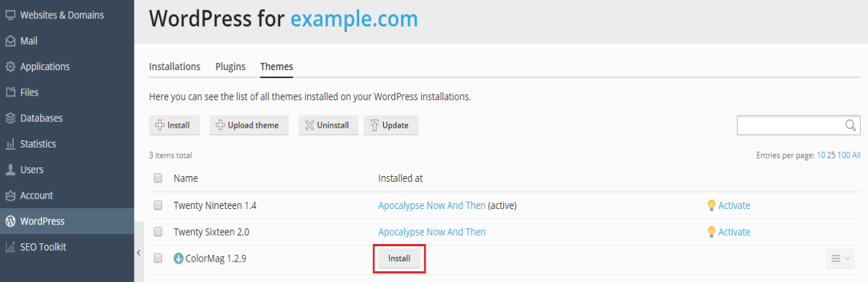Open the Databases sidebar entry
868x282 pixels.
[42, 118]
